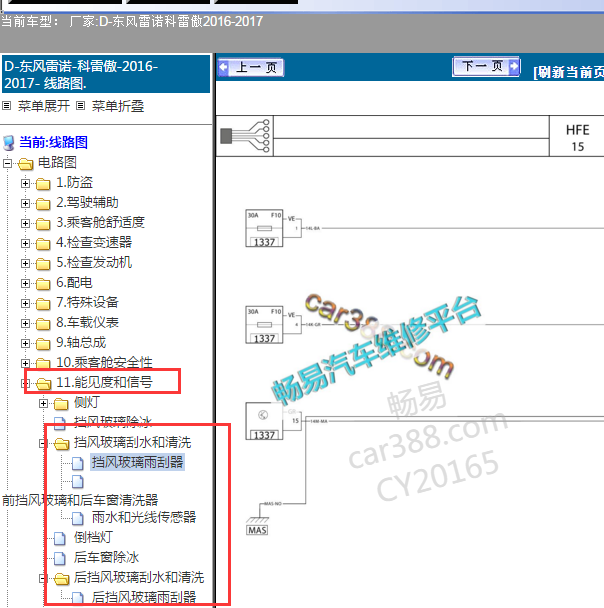Open the 挡风玻璃雨刮器 page
The height and width of the screenshot is (608, 604).
[x=138, y=462]
